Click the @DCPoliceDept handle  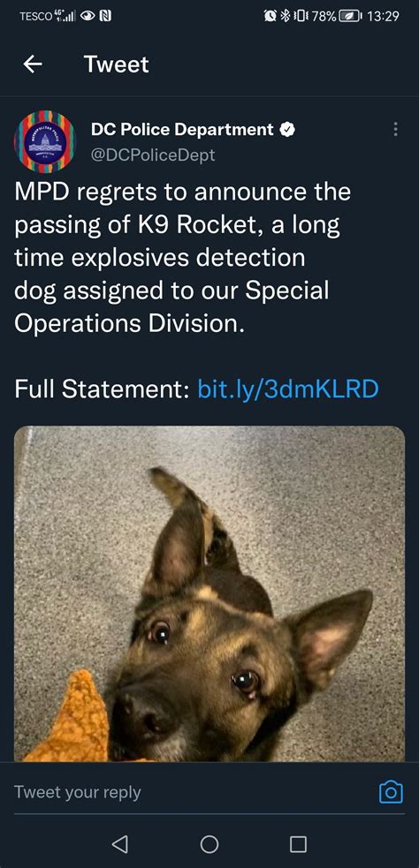click(153, 155)
